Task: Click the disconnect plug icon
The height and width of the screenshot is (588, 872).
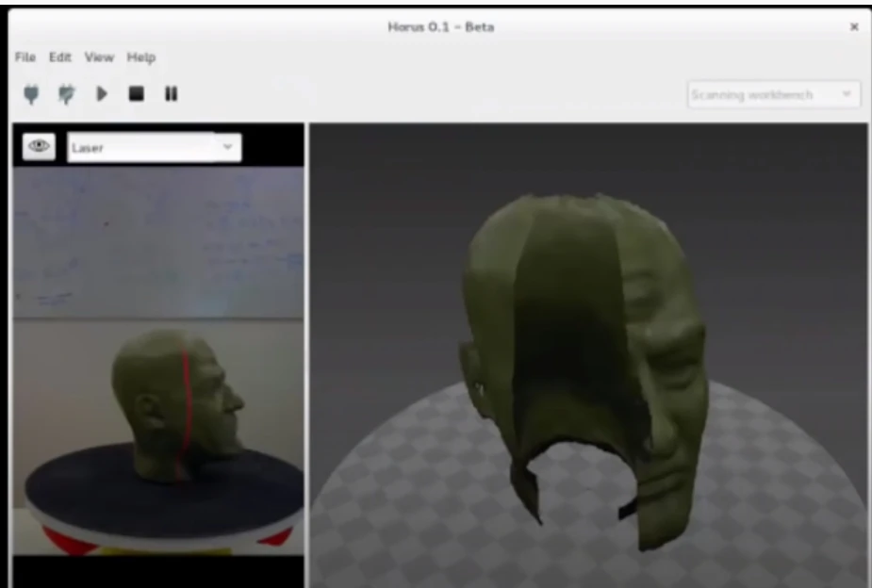Action: pos(66,94)
